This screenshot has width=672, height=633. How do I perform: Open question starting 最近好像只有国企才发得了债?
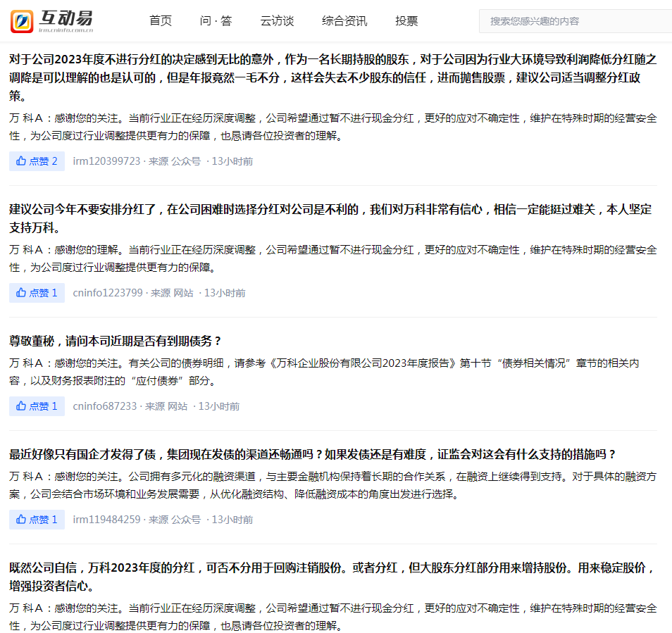click(x=313, y=454)
